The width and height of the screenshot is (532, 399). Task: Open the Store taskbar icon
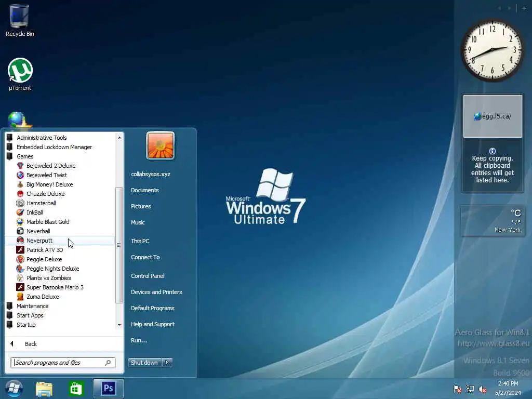tap(76, 389)
